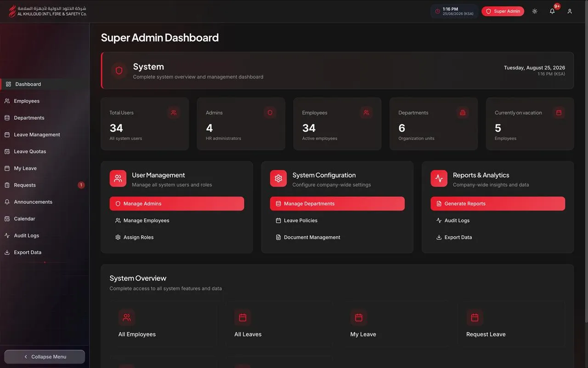
Task: Open Document Management link
Action: point(337,237)
